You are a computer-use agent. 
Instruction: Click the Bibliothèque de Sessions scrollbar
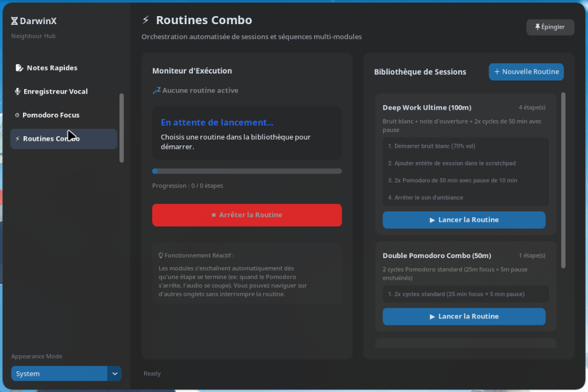(563, 180)
